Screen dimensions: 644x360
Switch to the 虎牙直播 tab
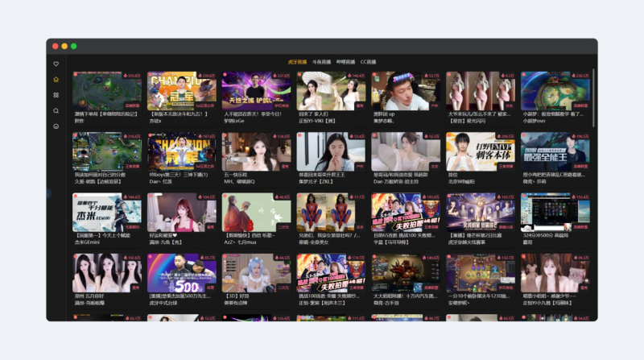(x=297, y=61)
